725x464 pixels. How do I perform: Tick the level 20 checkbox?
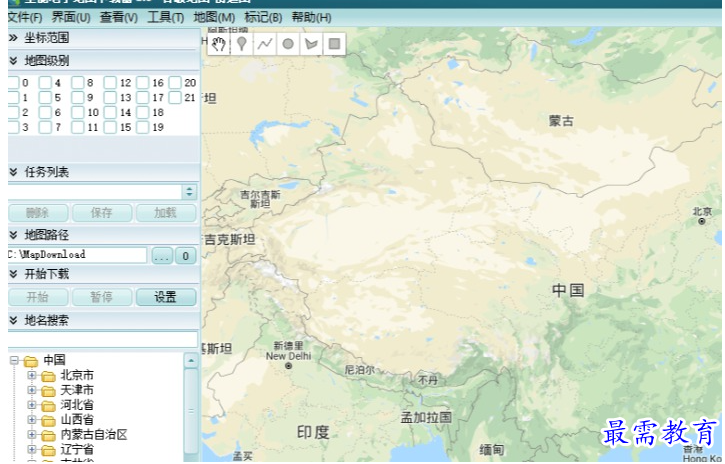tap(175, 83)
